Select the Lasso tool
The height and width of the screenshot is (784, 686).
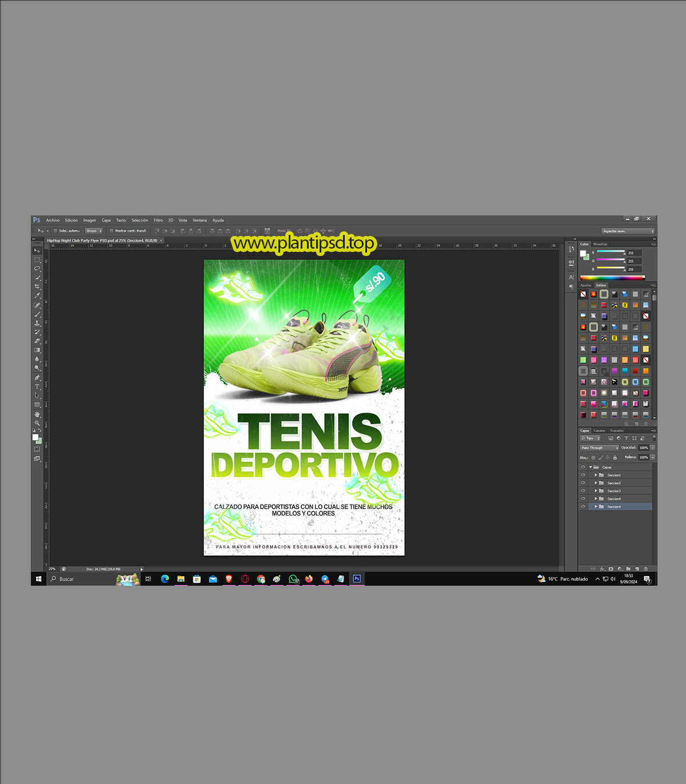37,269
